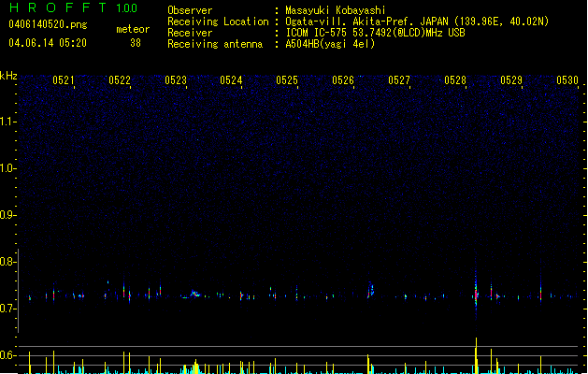Click the kHz axis unit label
588x374 pixels.
point(8,76)
